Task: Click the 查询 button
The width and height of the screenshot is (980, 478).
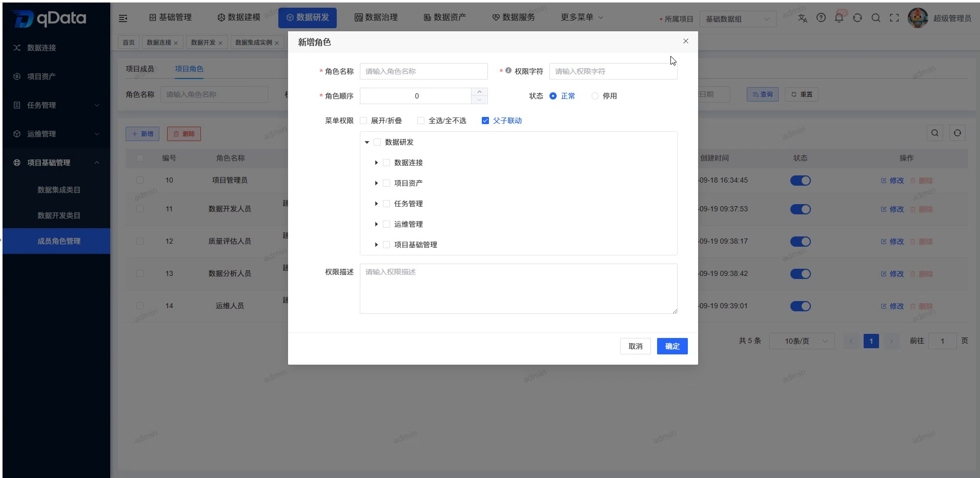Action: click(762, 94)
